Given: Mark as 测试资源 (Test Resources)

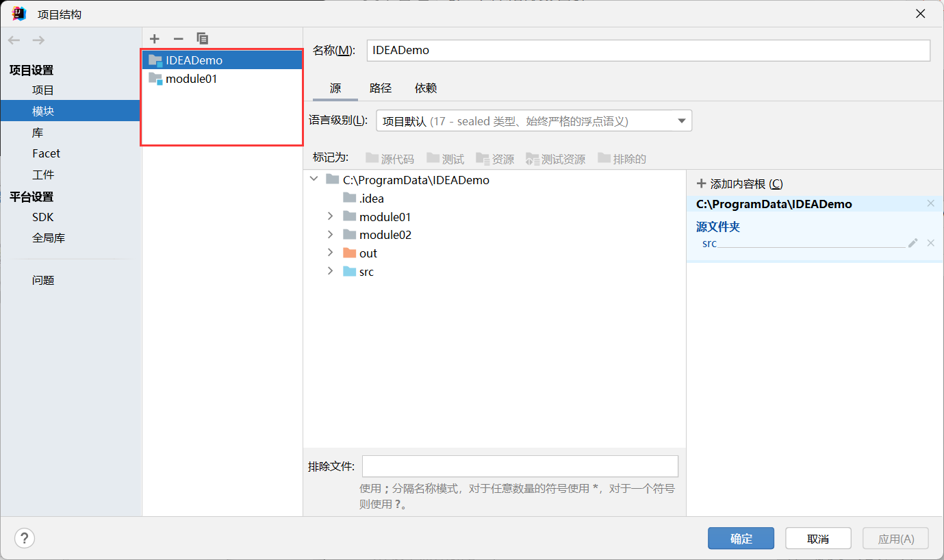Looking at the screenshot, I should click(x=556, y=159).
